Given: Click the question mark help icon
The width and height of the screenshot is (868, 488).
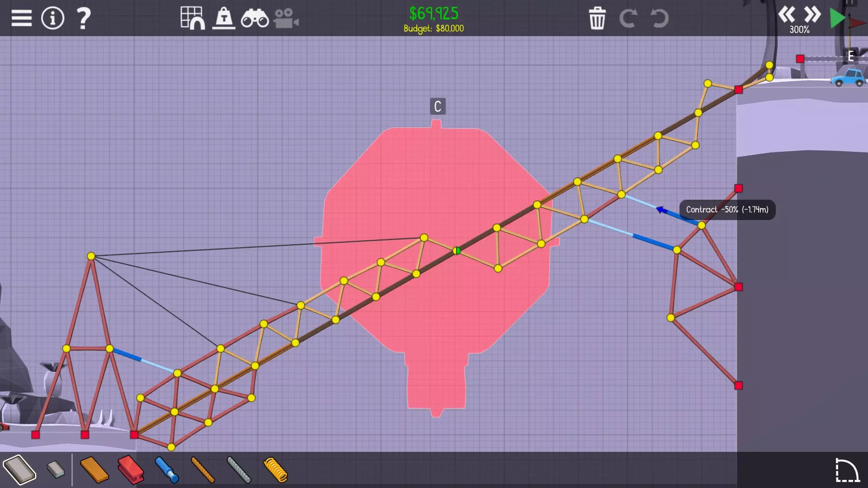Looking at the screenshot, I should point(84,19).
